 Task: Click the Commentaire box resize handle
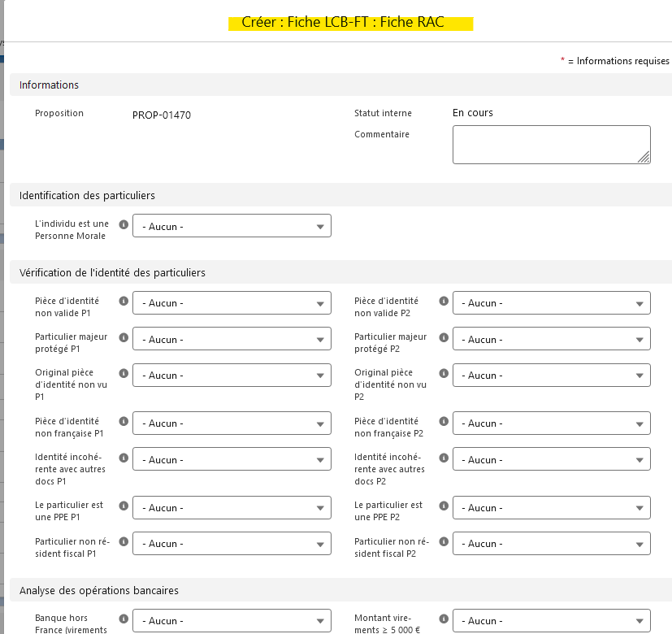tap(644, 158)
